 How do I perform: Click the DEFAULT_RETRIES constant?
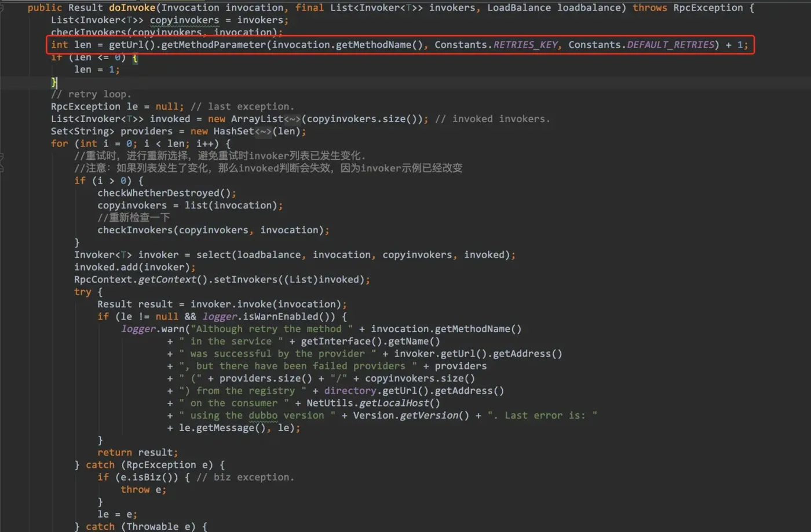pos(670,45)
